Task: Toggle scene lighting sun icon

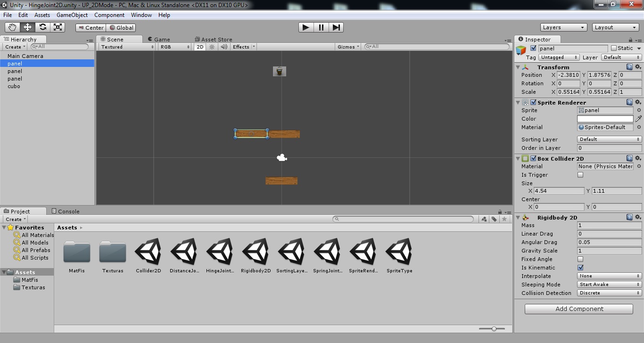Action: (x=212, y=47)
